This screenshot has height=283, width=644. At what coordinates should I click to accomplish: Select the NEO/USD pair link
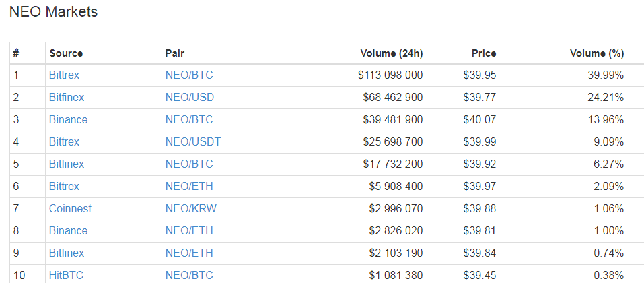click(x=190, y=97)
